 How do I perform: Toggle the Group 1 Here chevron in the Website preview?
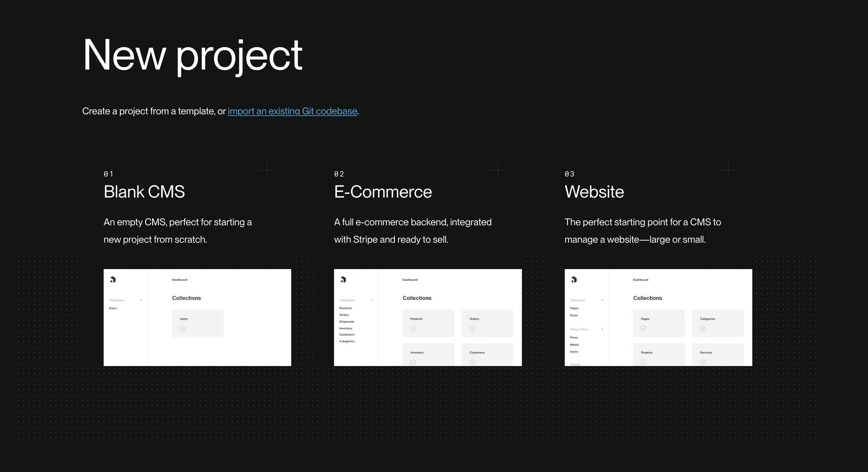(602, 329)
